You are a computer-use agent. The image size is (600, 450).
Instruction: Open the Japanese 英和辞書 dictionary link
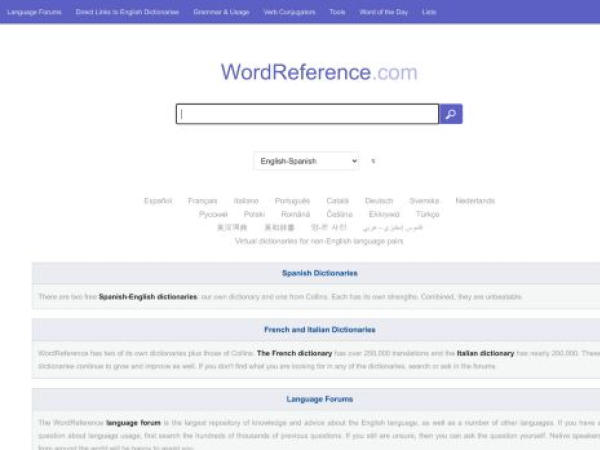[x=279, y=228]
